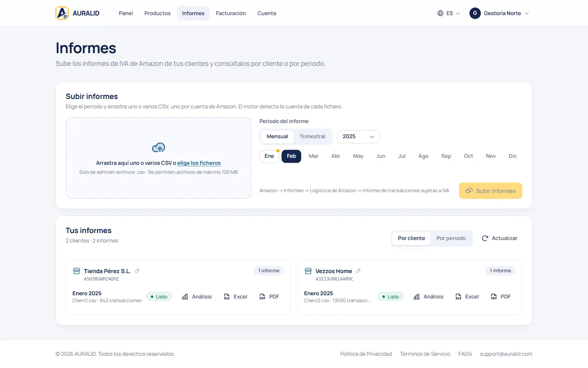
Task: Select month Mar
Action: point(314,156)
